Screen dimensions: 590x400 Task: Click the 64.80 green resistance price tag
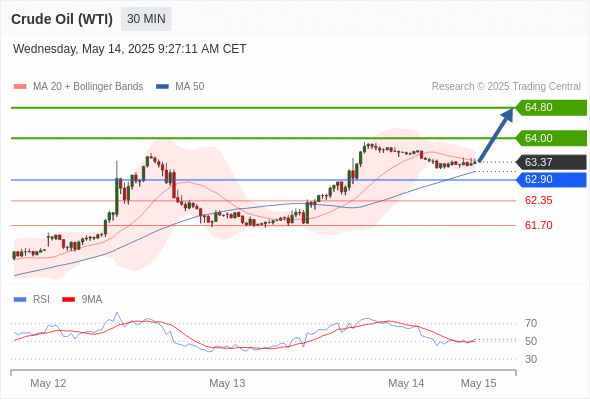pos(551,108)
